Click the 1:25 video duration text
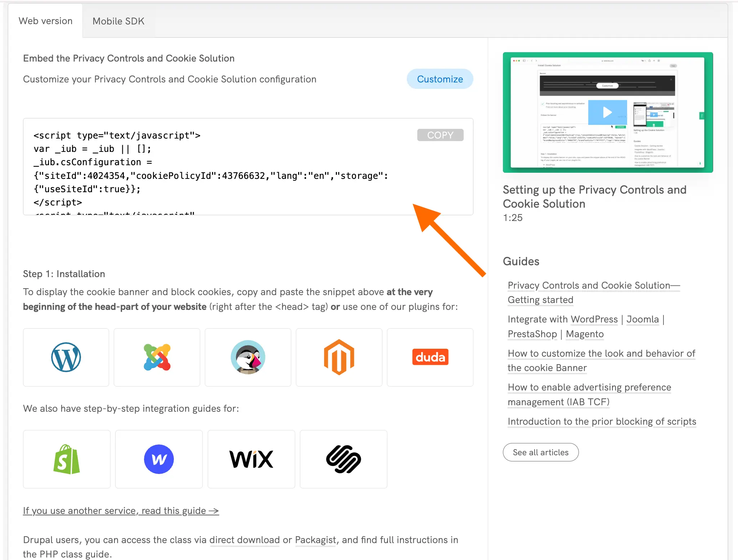This screenshot has height=560, width=738. point(513,218)
